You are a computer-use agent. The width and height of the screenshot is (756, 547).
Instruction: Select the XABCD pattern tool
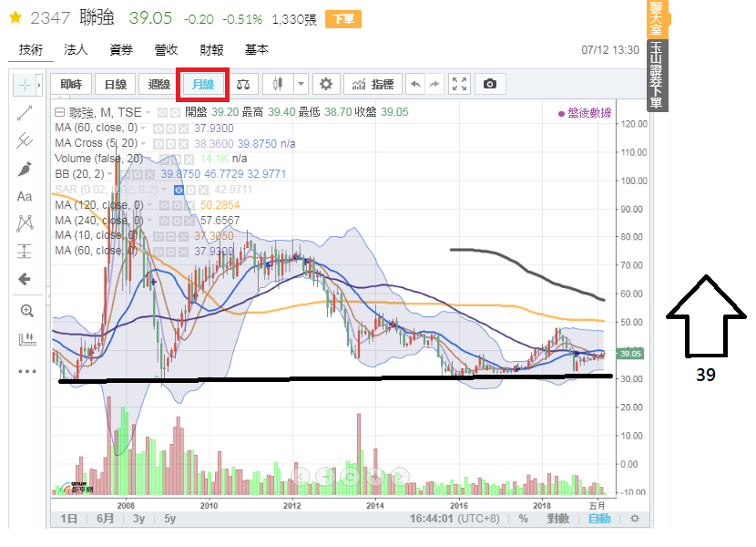point(25,223)
